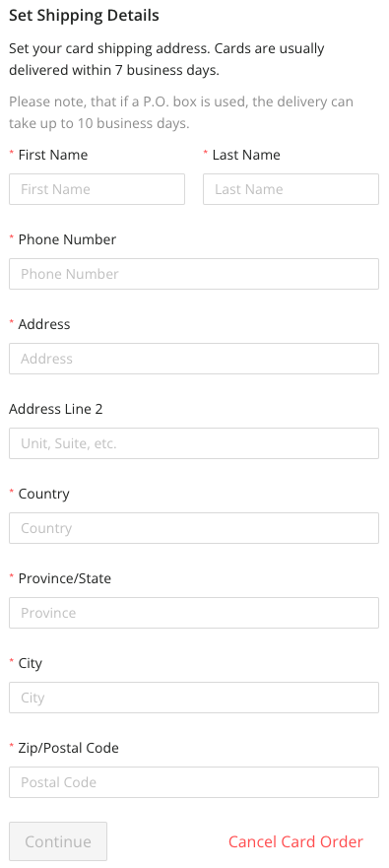Activate the Unit, Suite, etc. field

coord(194,443)
